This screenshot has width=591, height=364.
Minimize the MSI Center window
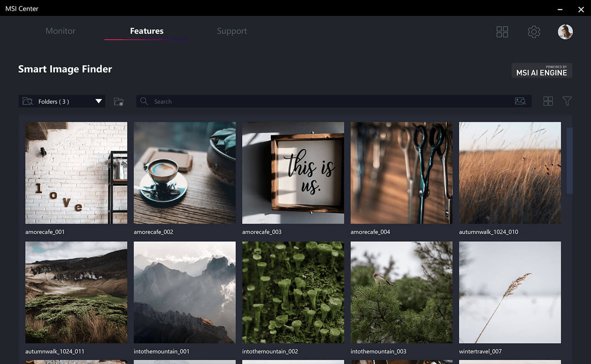pos(560,9)
